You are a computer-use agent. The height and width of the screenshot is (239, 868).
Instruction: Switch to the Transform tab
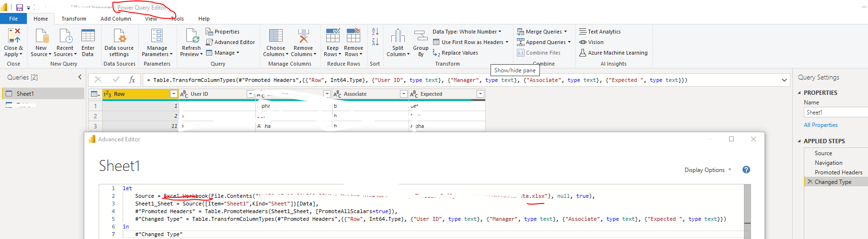[74, 19]
